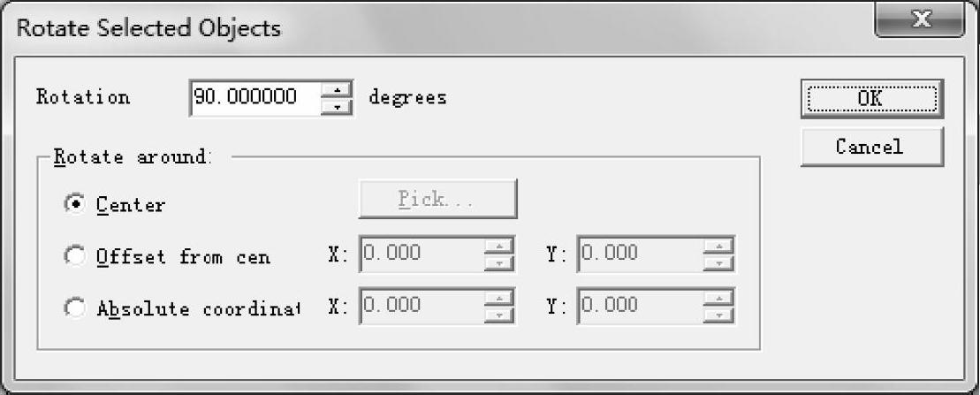Screen dimensions: 980x395
Task: Click the OK button
Action: tap(870, 98)
